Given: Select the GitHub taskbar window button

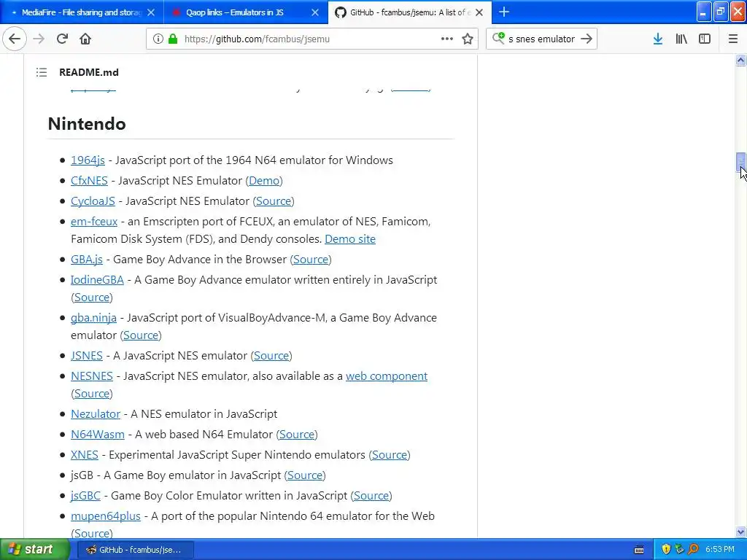Looking at the screenshot, I should 135,550.
